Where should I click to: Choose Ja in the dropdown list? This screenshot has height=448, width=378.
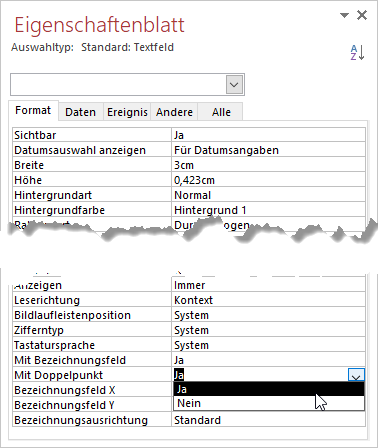(269, 389)
